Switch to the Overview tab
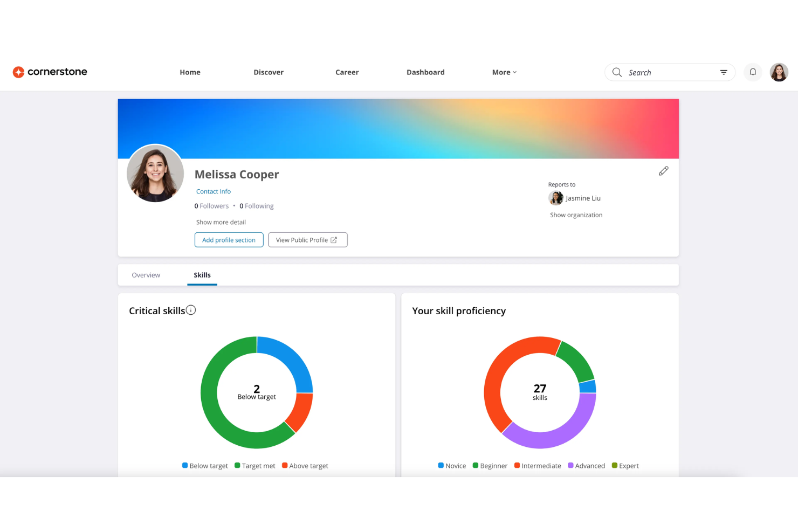 [x=146, y=275]
